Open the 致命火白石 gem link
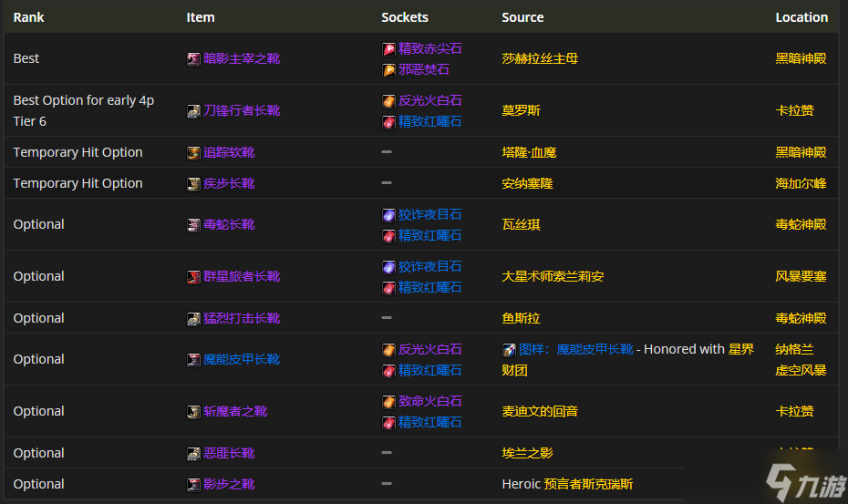Screen dimensions: 848x504 click(430, 401)
